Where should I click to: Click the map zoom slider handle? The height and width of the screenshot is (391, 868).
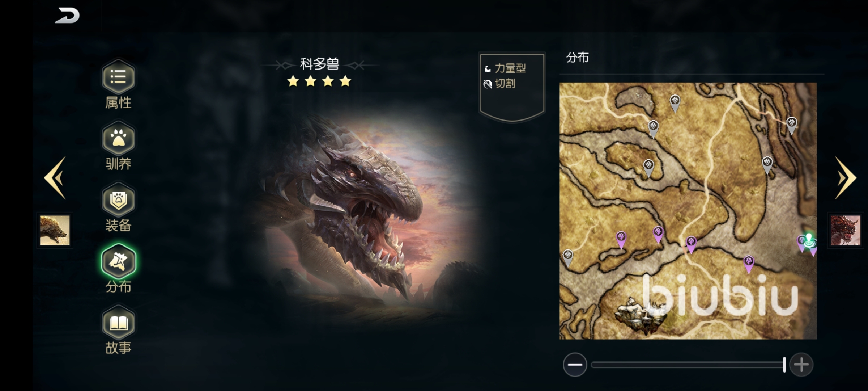point(784,365)
